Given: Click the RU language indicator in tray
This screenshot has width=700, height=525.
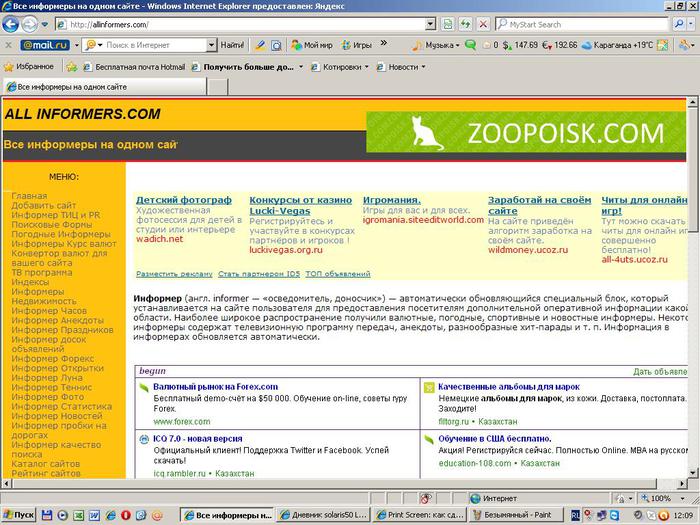Looking at the screenshot, I should pyautogui.click(x=575, y=515).
